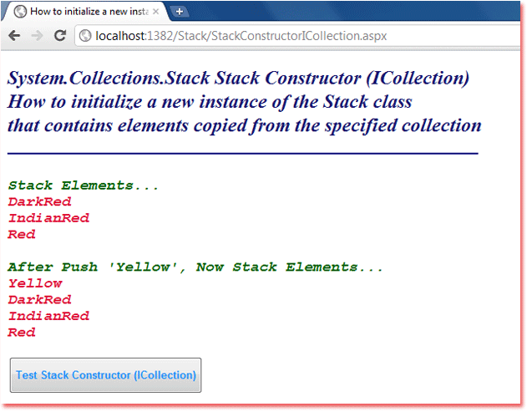Image resolution: width=532 pixels, height=412 pixels.
Task: Select the 'How to initialize a new insta' tab
Action: click(85, 12)
